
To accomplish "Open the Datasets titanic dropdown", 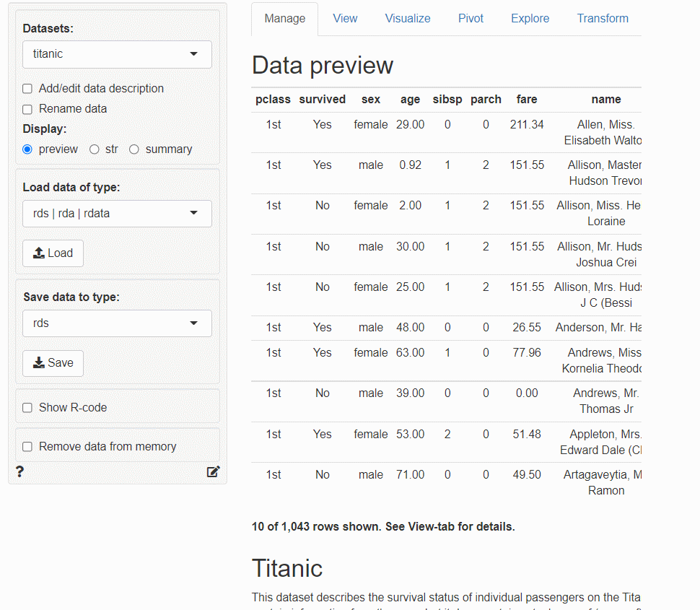I will pyautogui.click(x=117, y=54).
